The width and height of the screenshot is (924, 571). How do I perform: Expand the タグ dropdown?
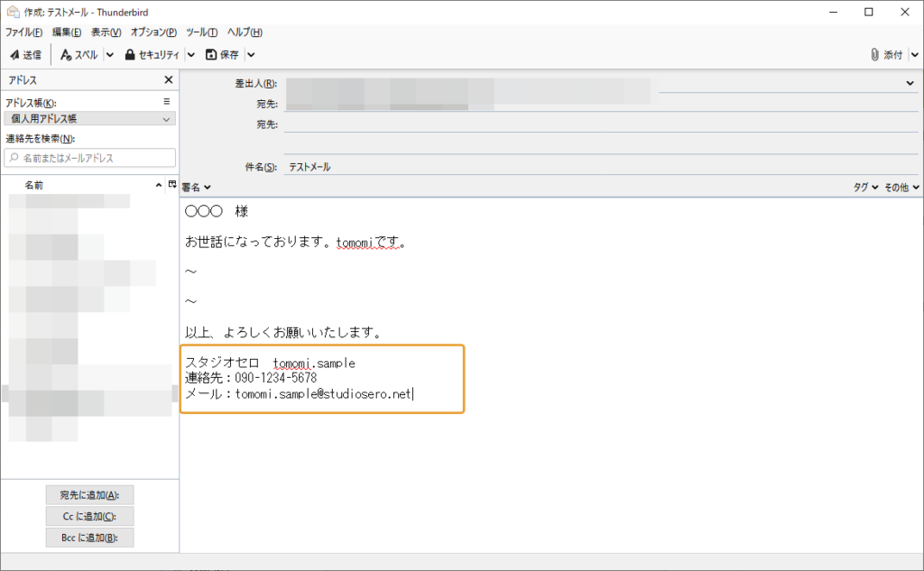pos(868,187)
